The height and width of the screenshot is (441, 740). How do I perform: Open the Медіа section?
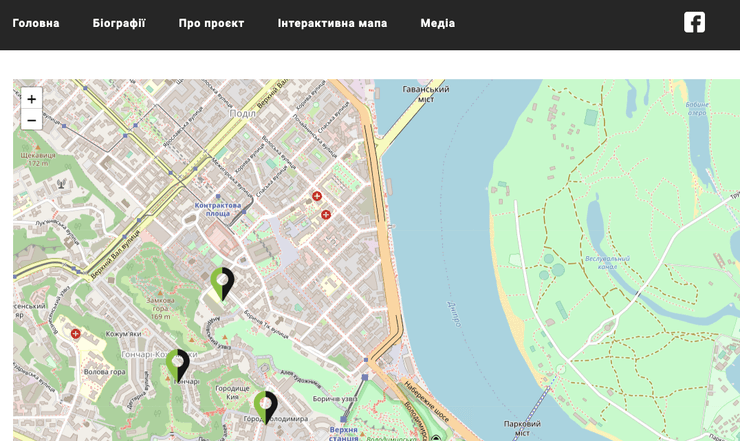437,23
